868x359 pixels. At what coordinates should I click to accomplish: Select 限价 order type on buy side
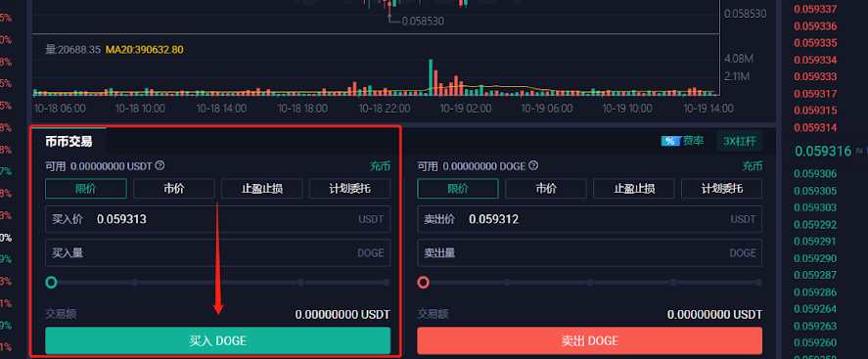tap(86, 189)
